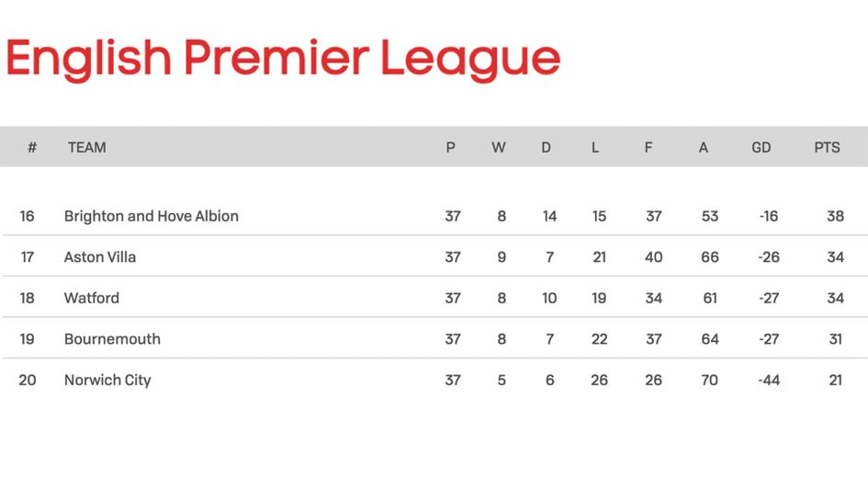The width and height of the screenshot is (868, 489).
Task: Click the Bournemouth team name
Action: tap(112, 339)
